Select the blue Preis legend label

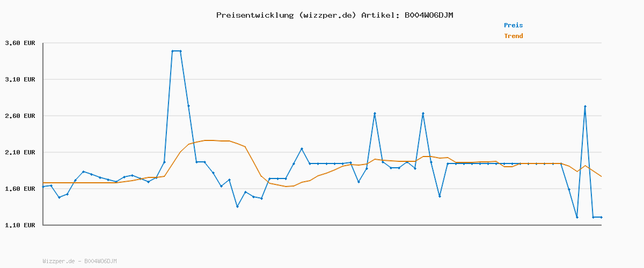click(x=514, y=25)
